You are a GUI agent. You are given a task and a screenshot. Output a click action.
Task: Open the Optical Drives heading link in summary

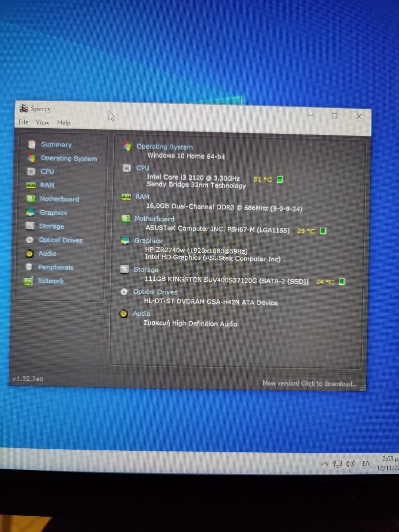[155, 292]
